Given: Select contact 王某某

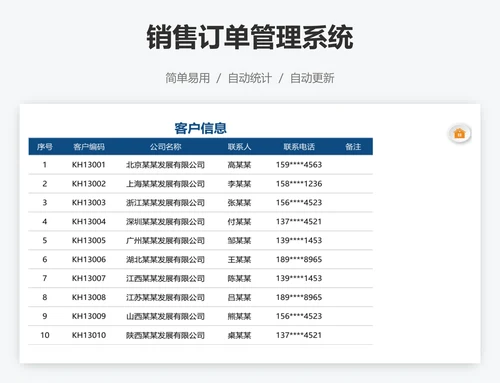Looking at the screenshot, I should 239,259.
